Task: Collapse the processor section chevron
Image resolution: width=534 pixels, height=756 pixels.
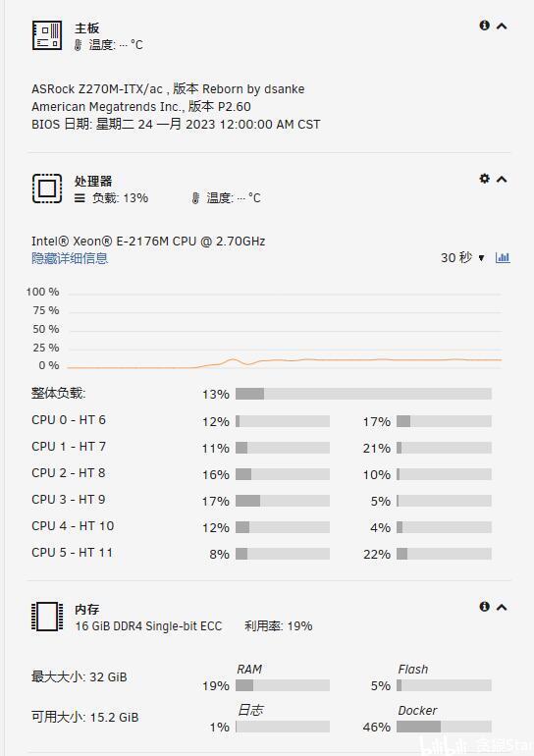Action: [x=502, y=180]
